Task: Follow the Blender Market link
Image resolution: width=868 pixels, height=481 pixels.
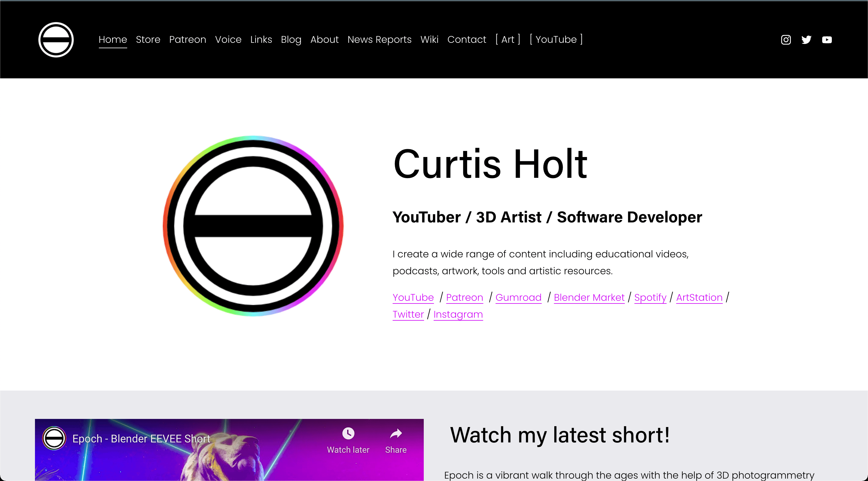Action: click(x=589, y=297)
